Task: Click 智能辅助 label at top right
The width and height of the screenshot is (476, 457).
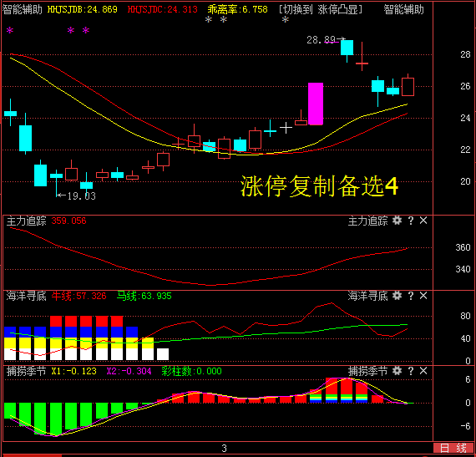Action: tap(403, 10)
